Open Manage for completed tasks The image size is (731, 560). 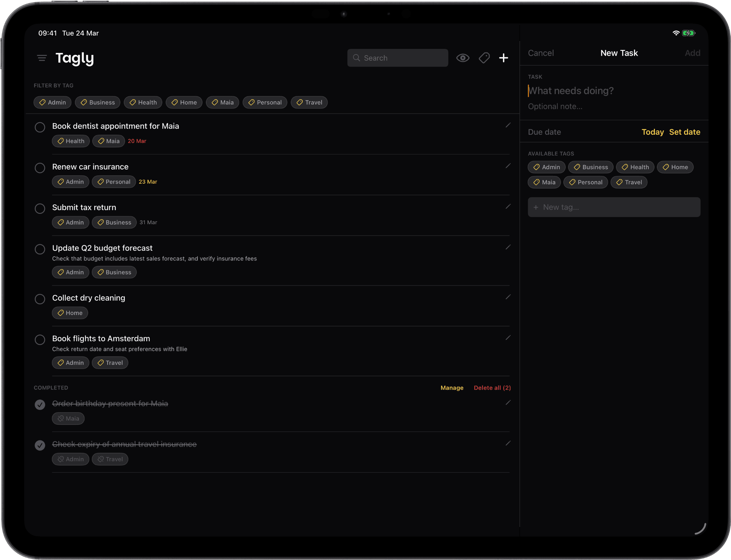(452, 388)
